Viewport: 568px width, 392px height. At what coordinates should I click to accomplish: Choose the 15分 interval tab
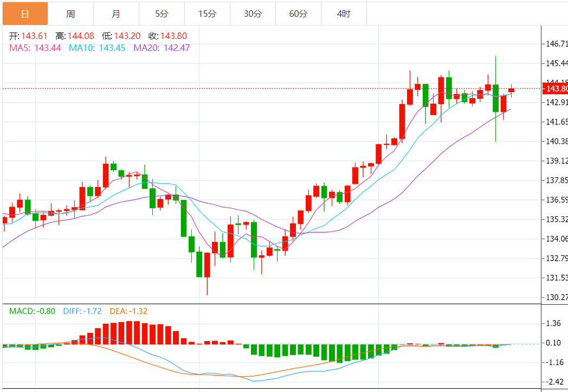[207, 14]
